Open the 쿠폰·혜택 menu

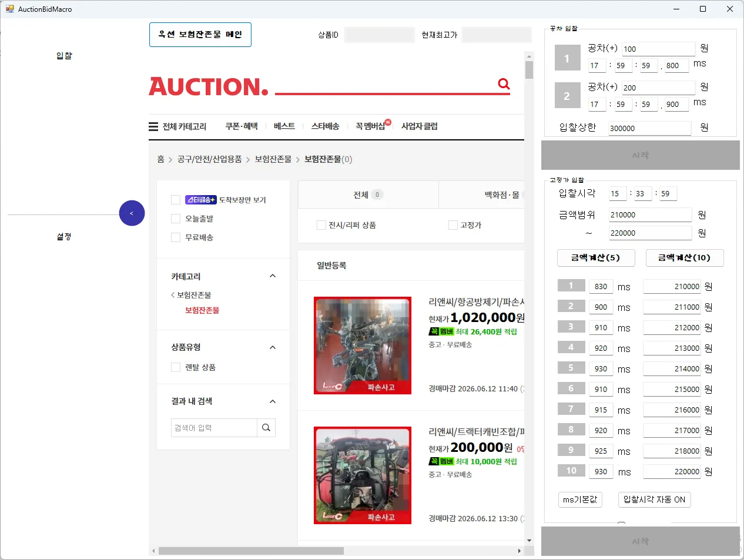242,126
